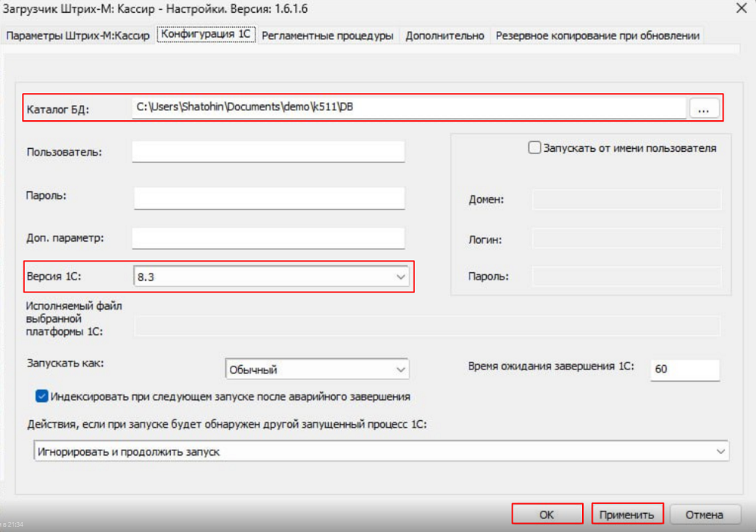The height and width of the screenshot is (532, 756).
Task: Click the Доп. параметр input field
Action: (268, 238)
